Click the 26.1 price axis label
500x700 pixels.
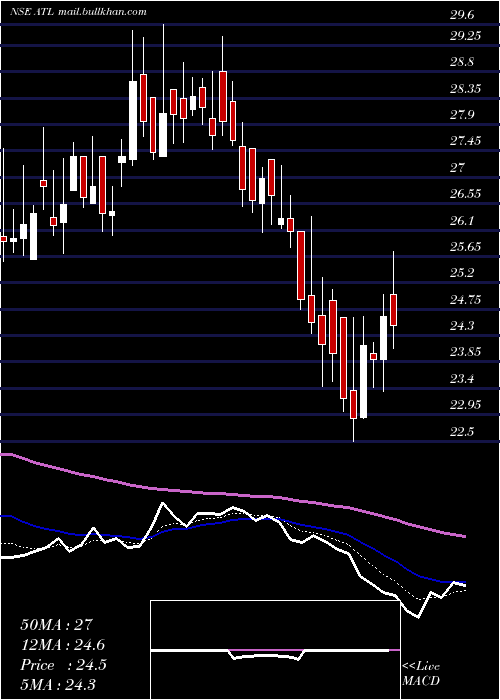[x=462, y=221]
